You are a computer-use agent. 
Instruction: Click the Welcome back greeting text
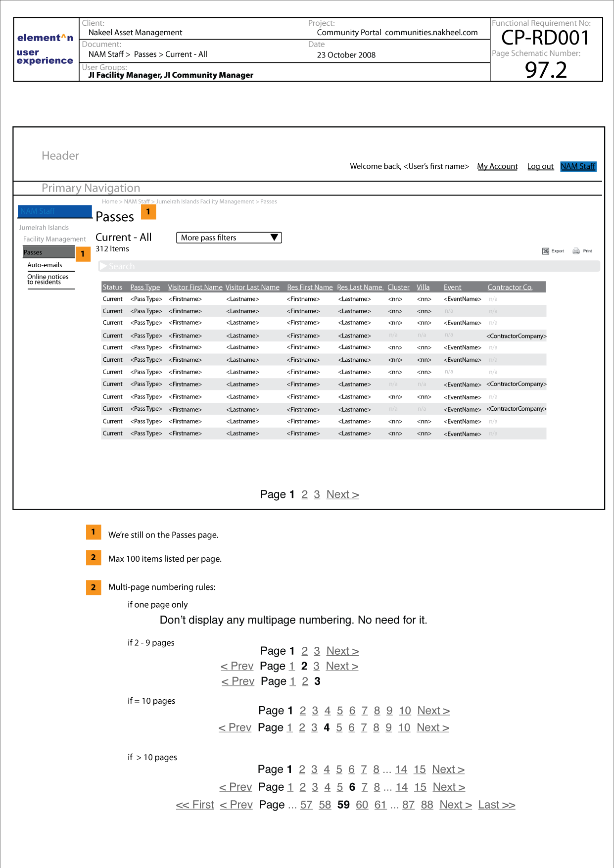(x=409, y=166)
